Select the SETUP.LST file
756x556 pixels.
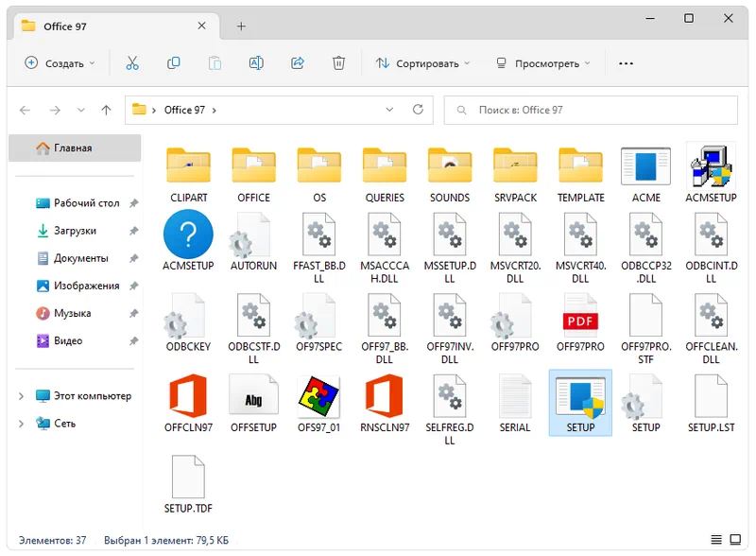tap(712, 404)
